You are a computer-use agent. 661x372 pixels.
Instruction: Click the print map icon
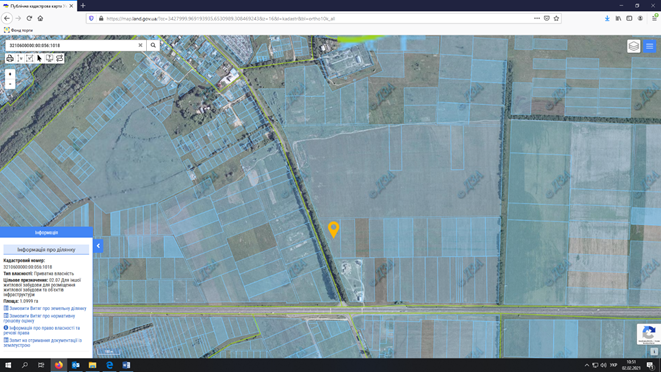[x=10, y=58]
